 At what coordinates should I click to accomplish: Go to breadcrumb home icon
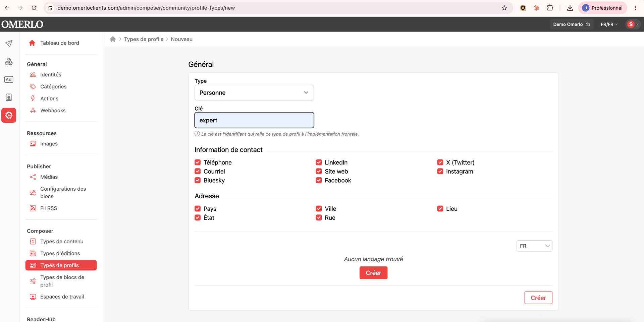coord(113,39)
